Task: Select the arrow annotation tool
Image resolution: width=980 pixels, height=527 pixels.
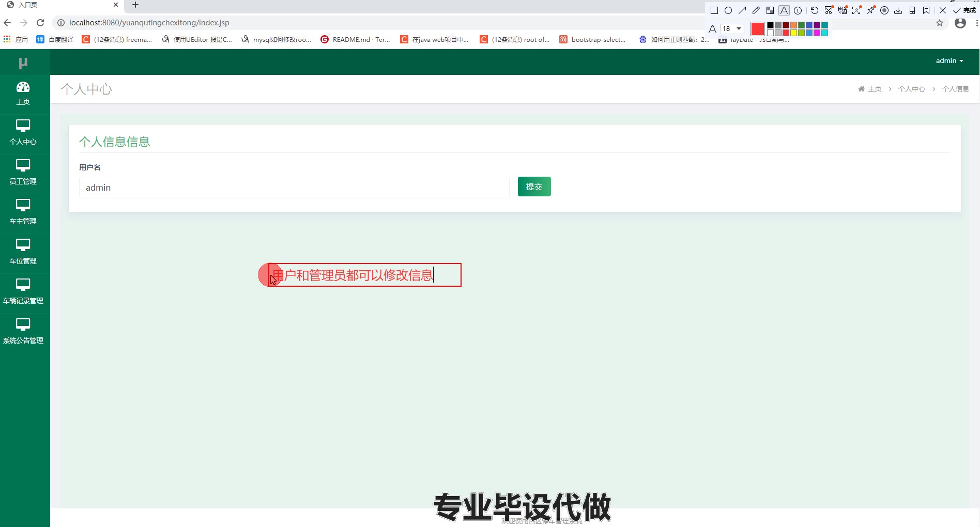Action: [x=742, y=10]
